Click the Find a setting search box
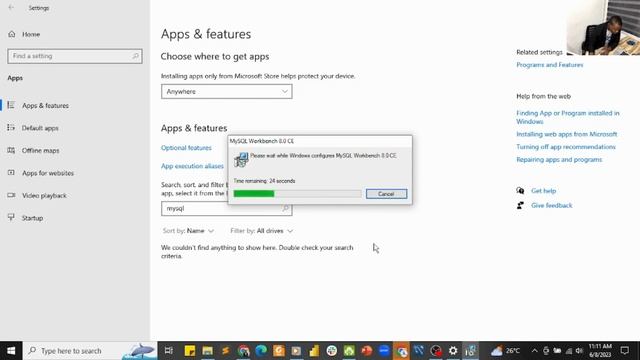Viewport: 640px width, 360px height. (75, 56)
